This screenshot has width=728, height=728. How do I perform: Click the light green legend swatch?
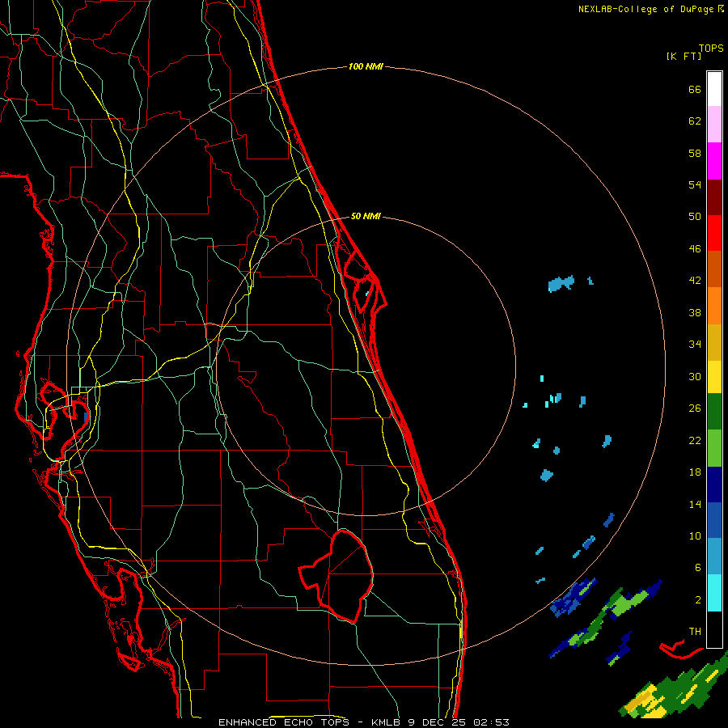point(714,448)
